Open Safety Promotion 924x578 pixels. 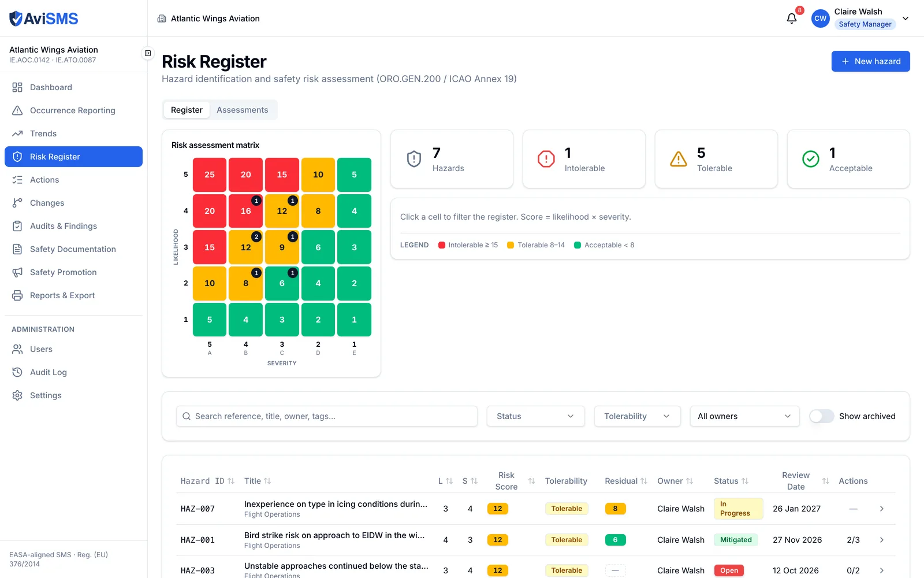73,272
